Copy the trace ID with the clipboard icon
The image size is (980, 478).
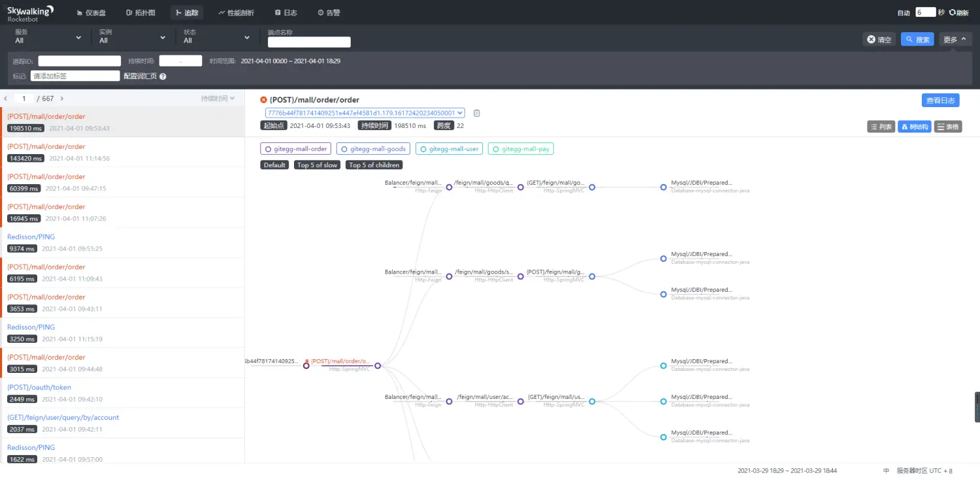tap(477, 113)
